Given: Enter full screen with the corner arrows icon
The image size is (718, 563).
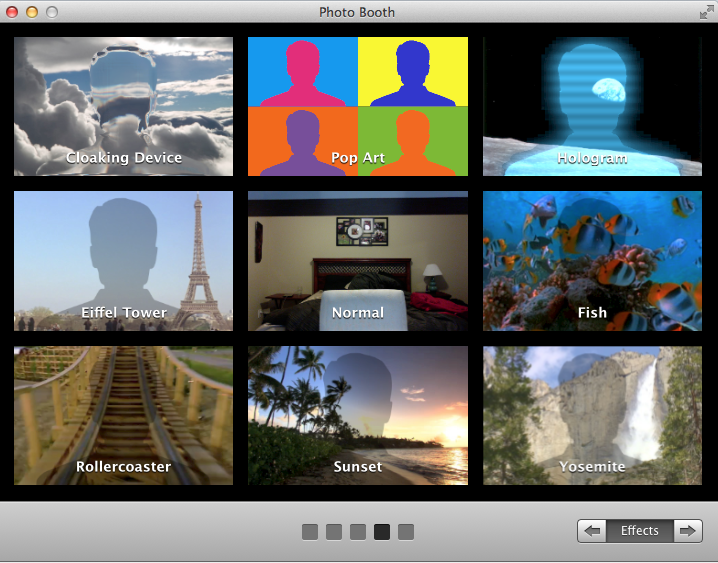Looking at the screenshot, I should (706, 12).
